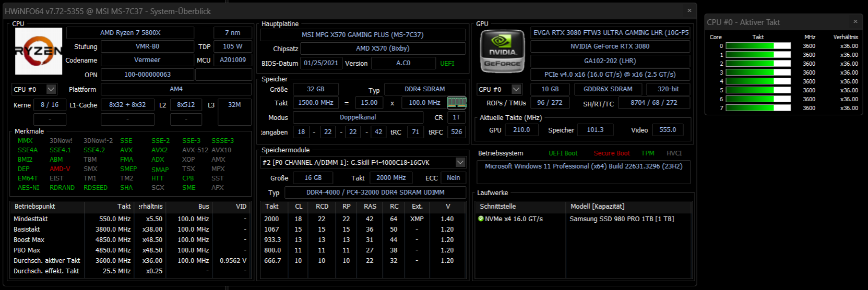868x290 pixels.
Task: Click the Secure Boot indicator
Action: coord(612,153)
